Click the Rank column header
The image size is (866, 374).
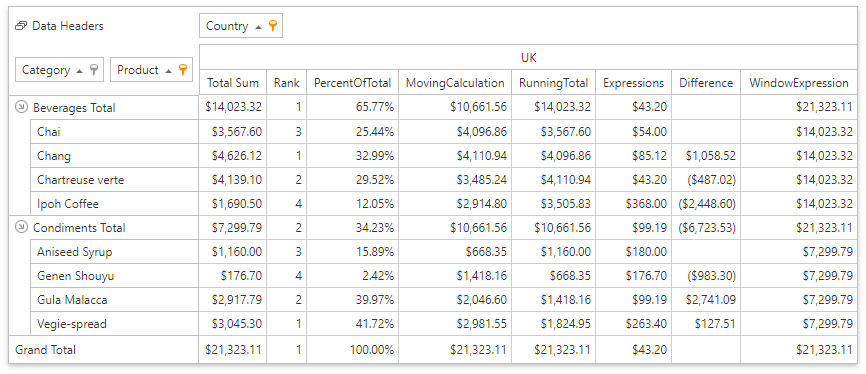coord(286,83)
